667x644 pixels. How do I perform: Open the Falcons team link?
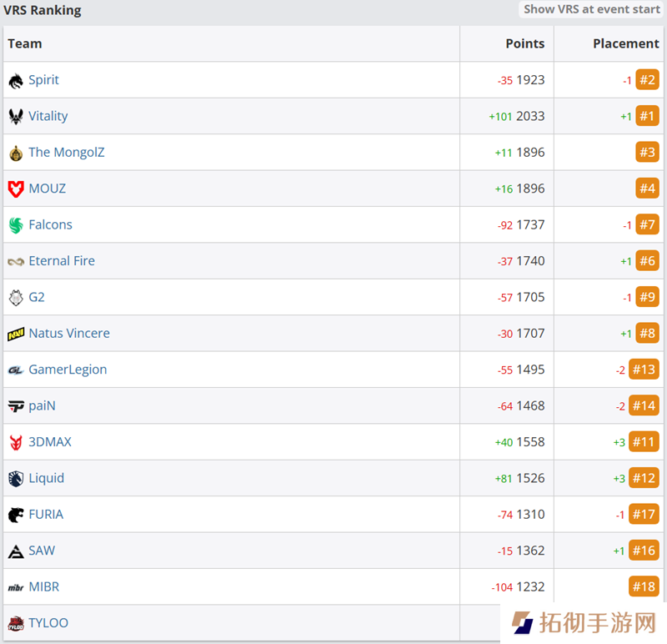pyautogui.click(x=50, y=224)
